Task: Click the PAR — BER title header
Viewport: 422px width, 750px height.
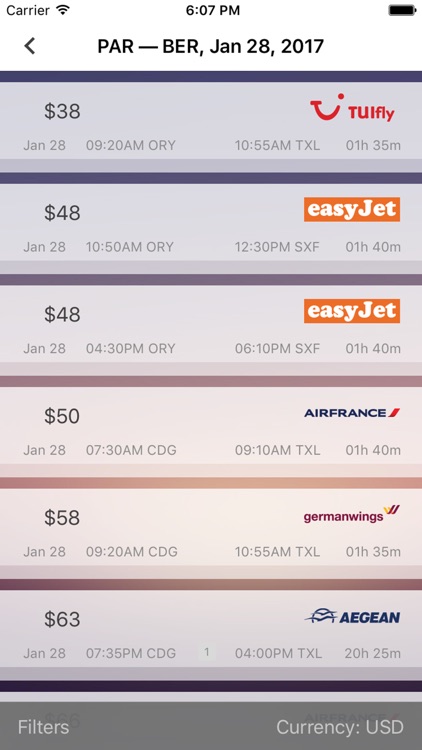Action: coord(211,46)
